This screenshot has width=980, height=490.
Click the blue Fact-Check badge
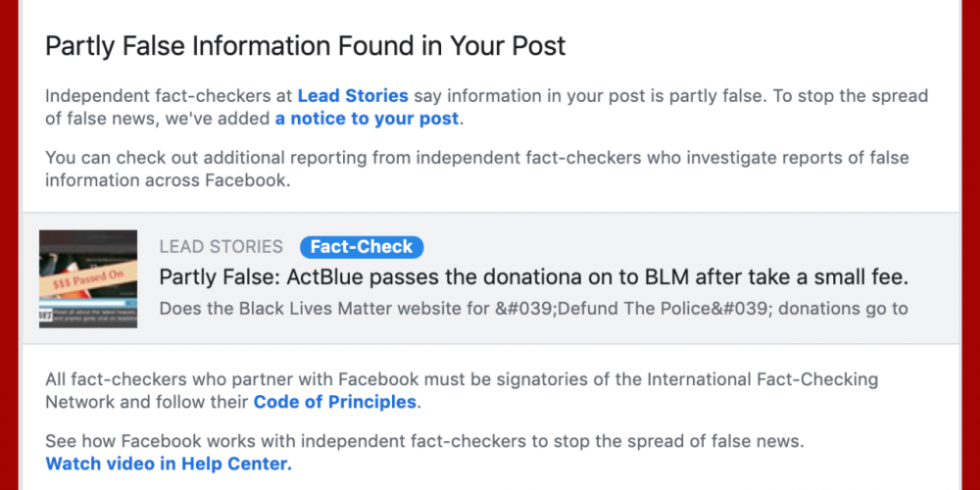tap(362, 247)
